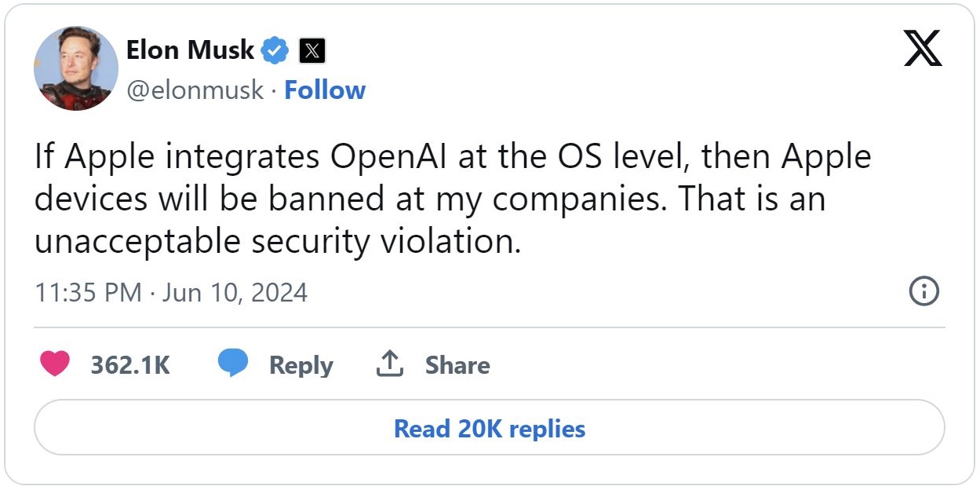Click the blue reply speech bubble icon
This screenshot has width=980, height=490.
coord(233,364)
